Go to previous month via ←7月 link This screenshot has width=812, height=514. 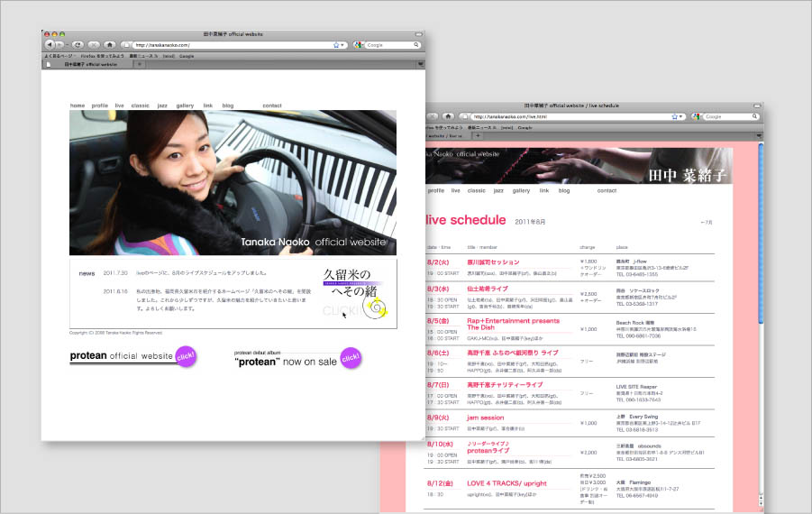[x=707, y=223]
